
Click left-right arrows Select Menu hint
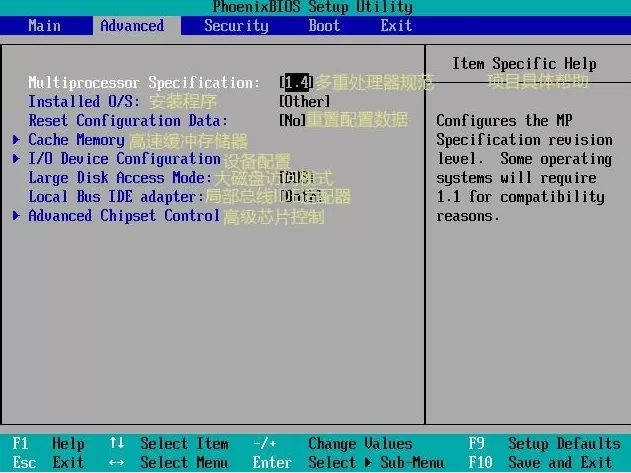pyautogui.click(x=168, y=462)
